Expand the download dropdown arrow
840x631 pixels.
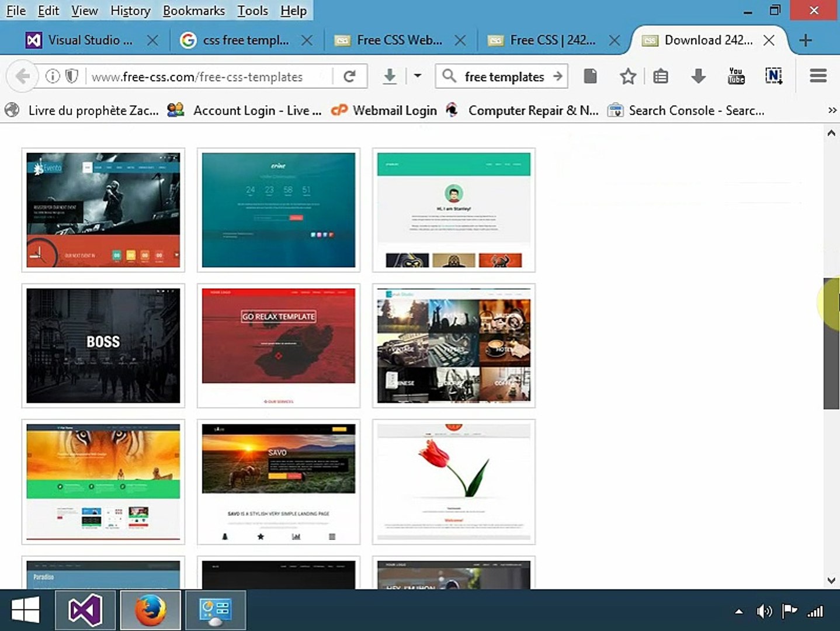coord(418,76)
